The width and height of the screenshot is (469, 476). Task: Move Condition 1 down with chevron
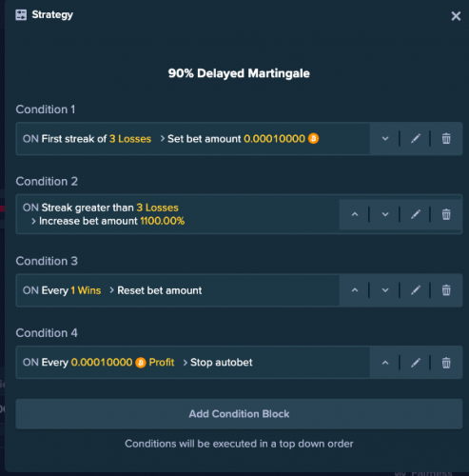coord(385,139)
